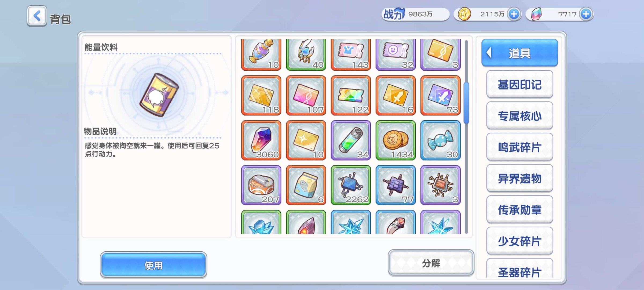
Task: Select the blue chip item with 2262
Action: coord(351,185)
